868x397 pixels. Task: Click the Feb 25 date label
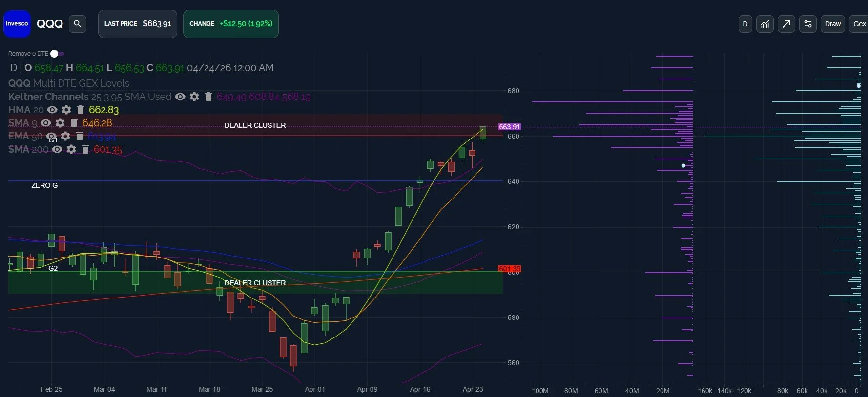click(52, 389)
